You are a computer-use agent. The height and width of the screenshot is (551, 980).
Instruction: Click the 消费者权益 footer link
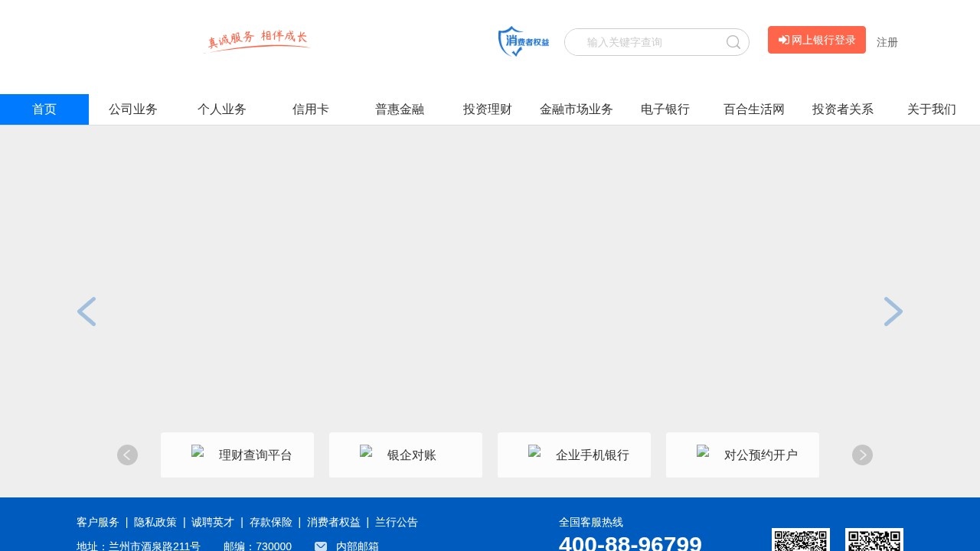[334, 522]
